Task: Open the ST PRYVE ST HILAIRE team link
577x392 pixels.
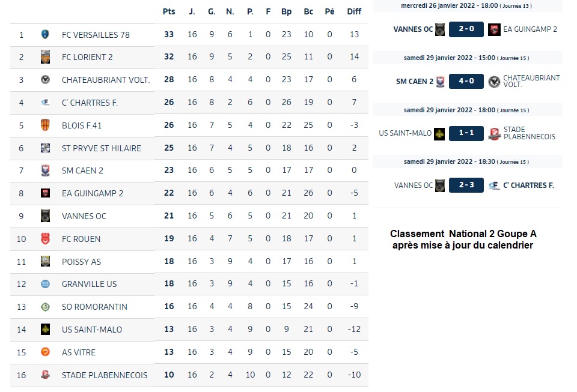Action: coord(101,148)
